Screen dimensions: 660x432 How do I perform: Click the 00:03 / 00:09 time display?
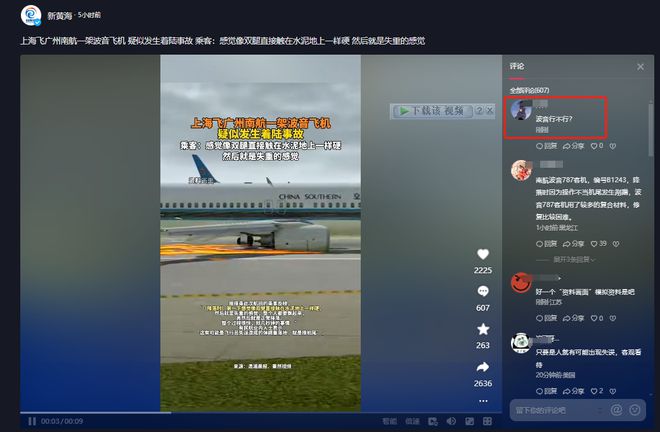coord(62,421)
